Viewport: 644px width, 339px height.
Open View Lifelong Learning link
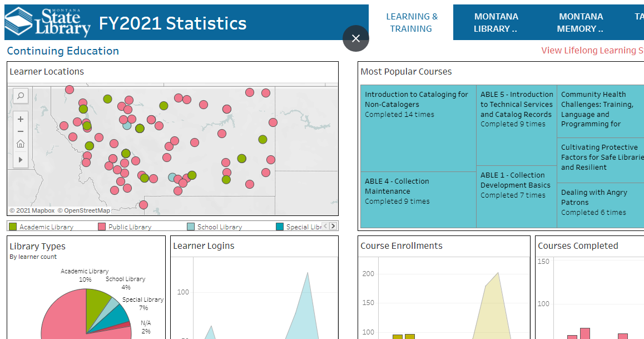(x=592, y=51)
